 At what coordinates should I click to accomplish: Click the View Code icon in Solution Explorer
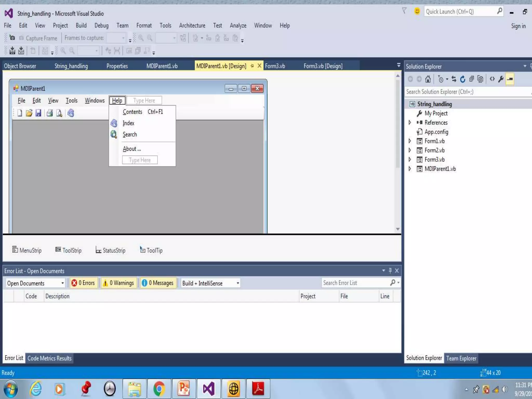click(492, 79)
